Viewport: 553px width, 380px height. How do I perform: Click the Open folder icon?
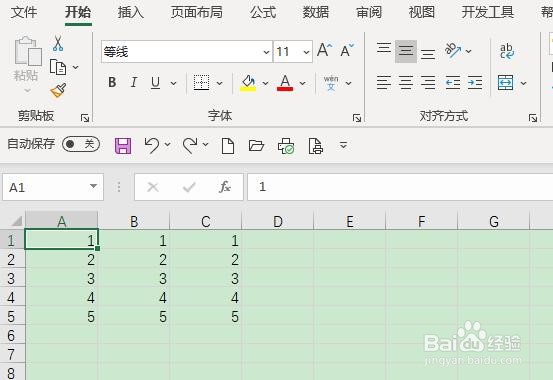pos(256,145)
